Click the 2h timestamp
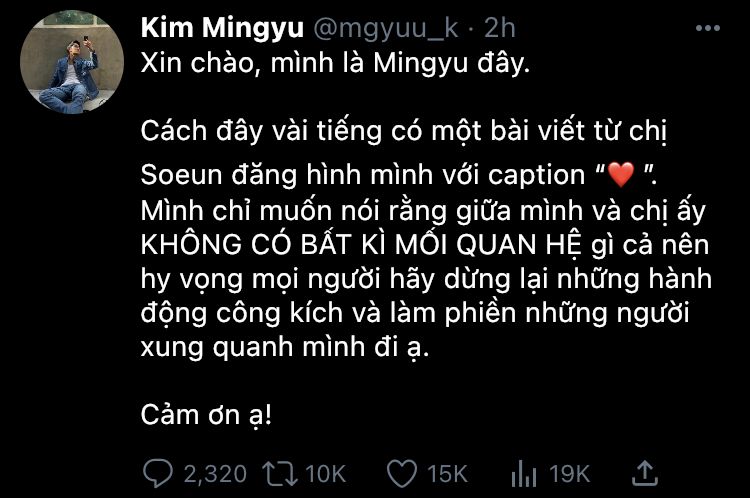750x498 pixels. [499, 28]
